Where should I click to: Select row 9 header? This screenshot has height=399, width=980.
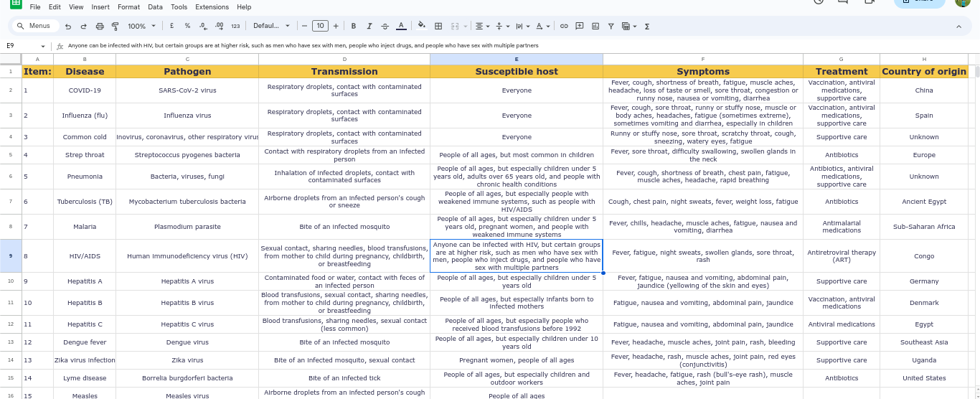11,256
